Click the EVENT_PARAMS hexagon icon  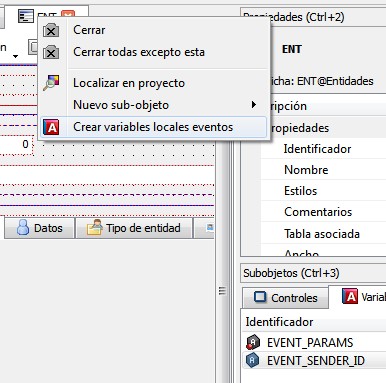click(x=253, y=342)
